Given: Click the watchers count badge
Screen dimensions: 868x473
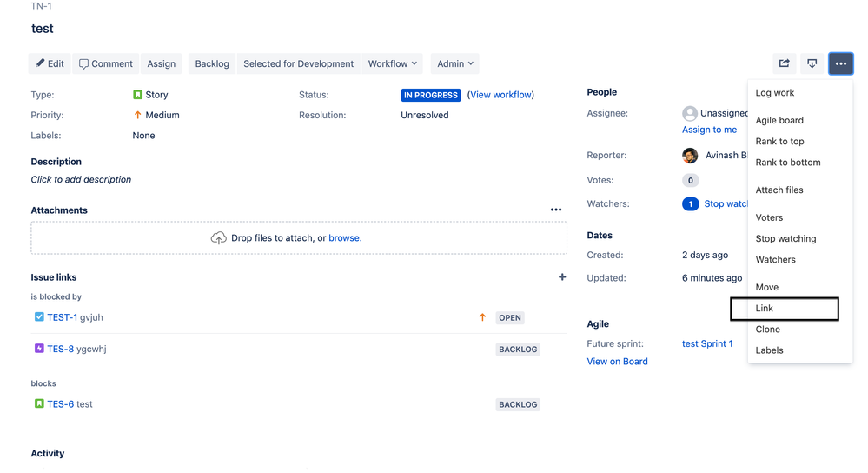Looking at the screenshot, I should point(690,203).
